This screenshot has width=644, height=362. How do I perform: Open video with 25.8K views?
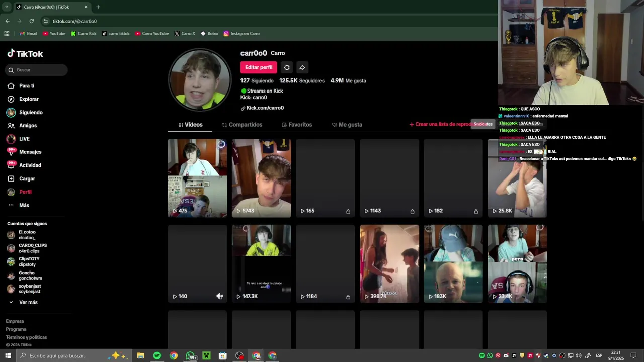tap(517, 178)
